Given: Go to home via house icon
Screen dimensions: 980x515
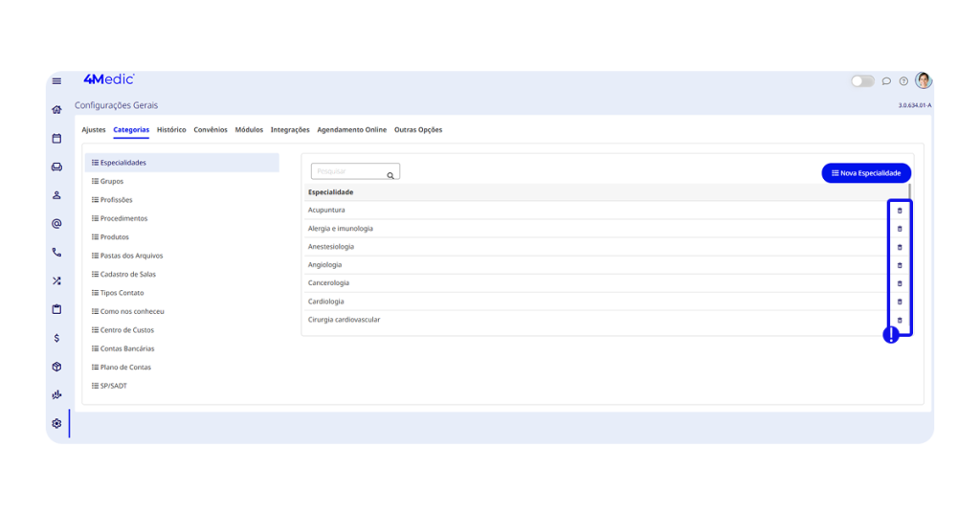Looking at the screenshot, I should (56, 110).
